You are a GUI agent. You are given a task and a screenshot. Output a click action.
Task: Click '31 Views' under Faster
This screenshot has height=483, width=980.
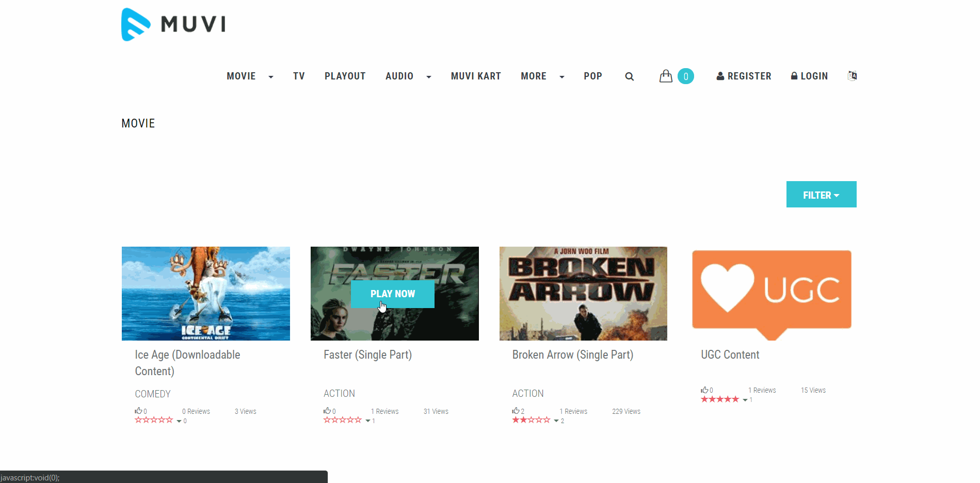436,411
